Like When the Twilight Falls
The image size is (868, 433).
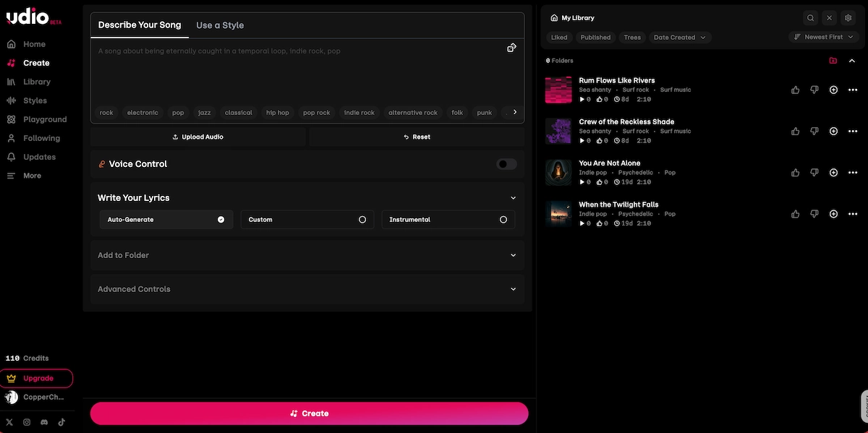click(x=796, y=214)
